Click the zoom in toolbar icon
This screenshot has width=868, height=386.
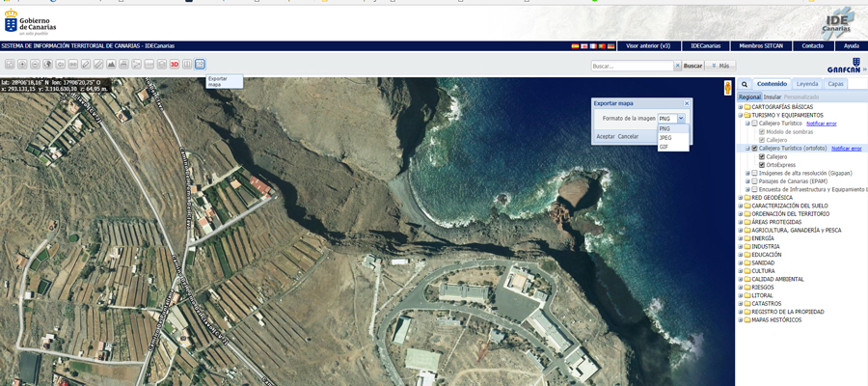tap(22, 65)
